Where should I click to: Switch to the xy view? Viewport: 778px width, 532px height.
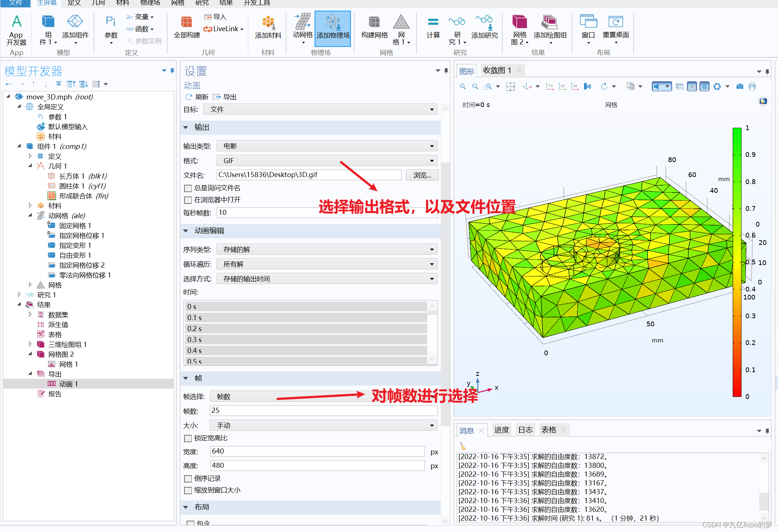pos(550,87)
